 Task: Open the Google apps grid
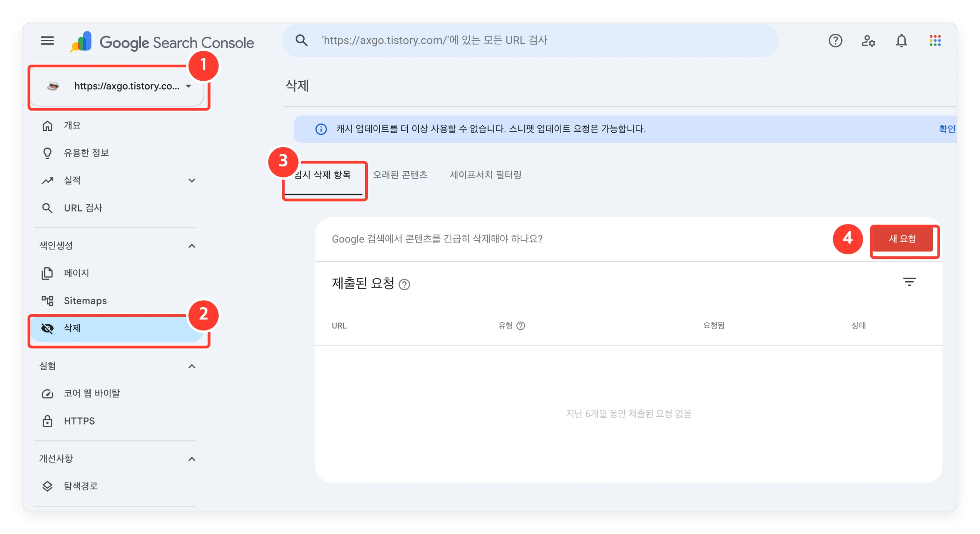934,41
